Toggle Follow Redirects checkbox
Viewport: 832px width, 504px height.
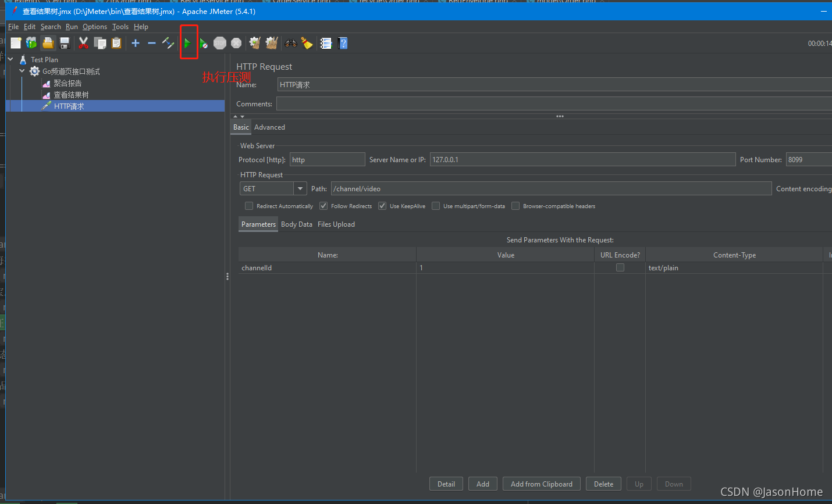[323, 206]
